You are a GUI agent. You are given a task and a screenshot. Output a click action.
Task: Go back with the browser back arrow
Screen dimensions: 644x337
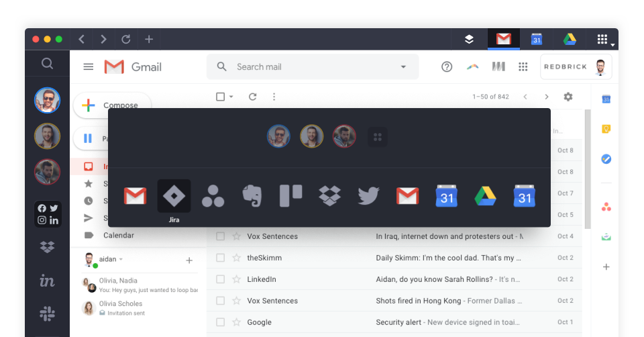(x=81, y=39)
